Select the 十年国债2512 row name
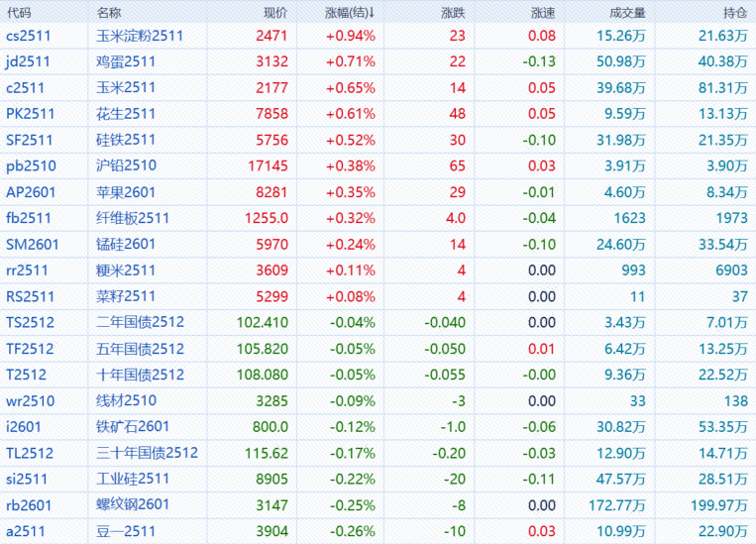 coord(140,375)
